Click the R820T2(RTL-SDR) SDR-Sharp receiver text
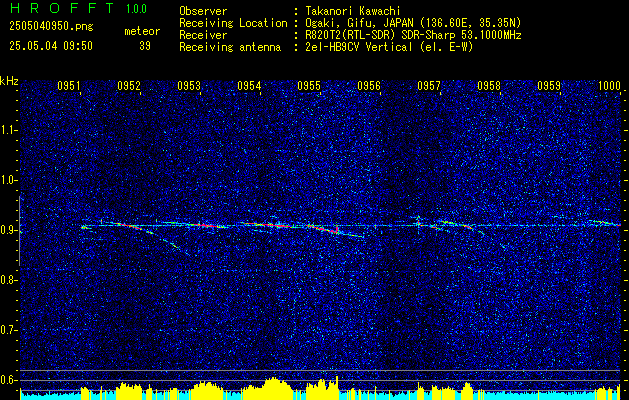 413,35
